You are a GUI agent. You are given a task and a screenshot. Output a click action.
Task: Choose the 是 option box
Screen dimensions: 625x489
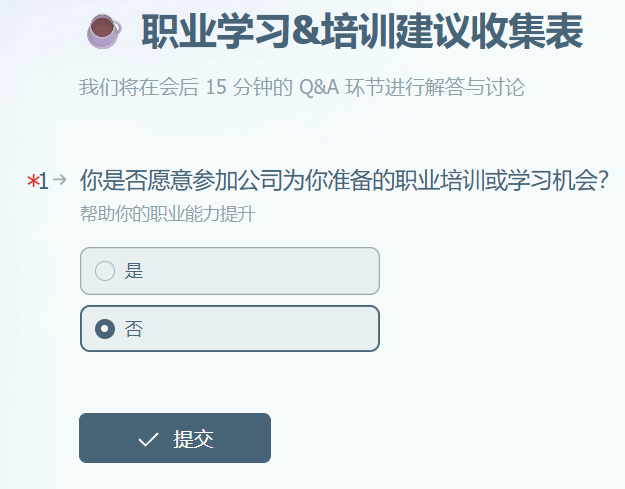230,271
